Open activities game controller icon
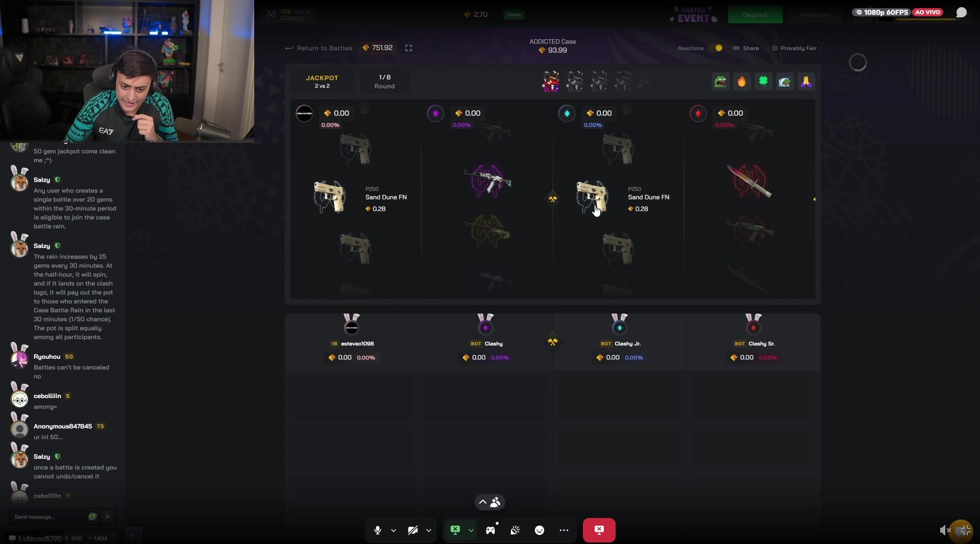Image resolution: width=980 pixels, height=544 pixels. (x=491, y=530)
